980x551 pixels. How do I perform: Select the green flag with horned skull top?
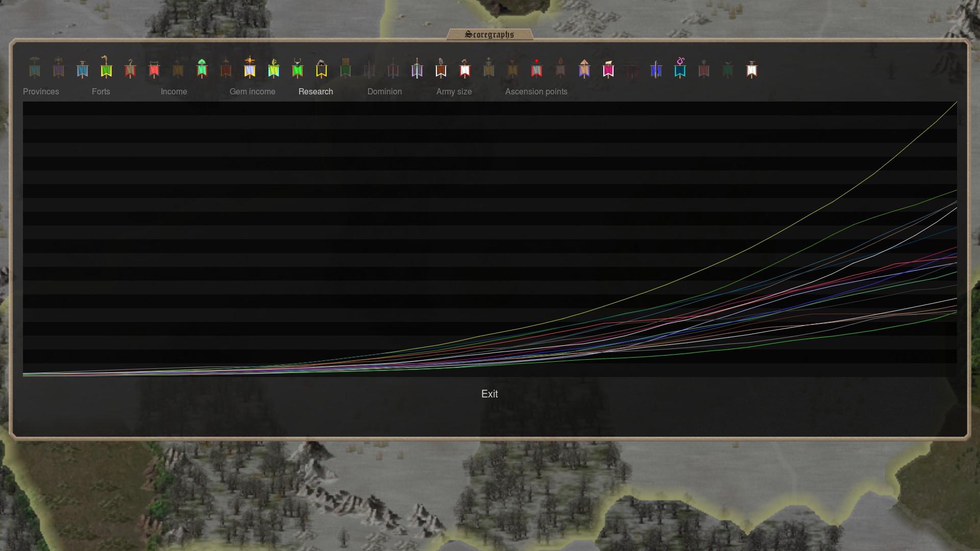tap(298, 68)
